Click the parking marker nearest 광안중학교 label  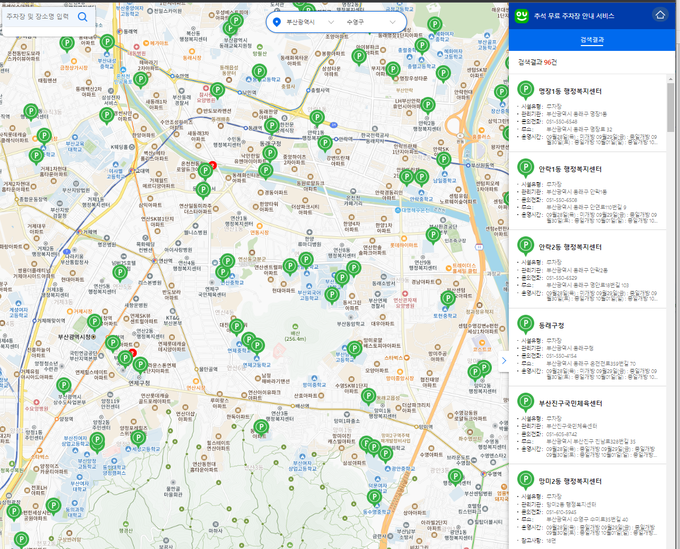(385, 455)
